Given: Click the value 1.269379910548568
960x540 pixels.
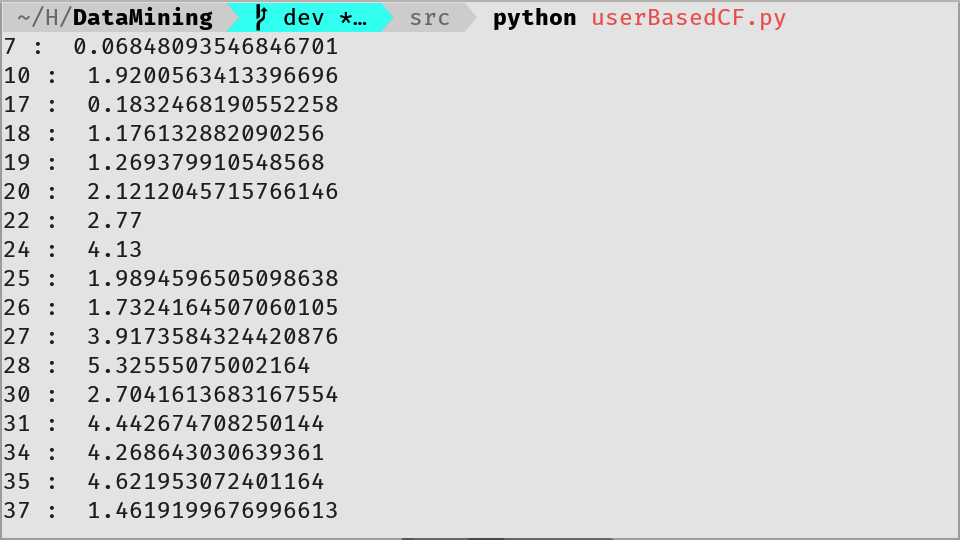Looking at the screenshot, I should pos(205,163).
